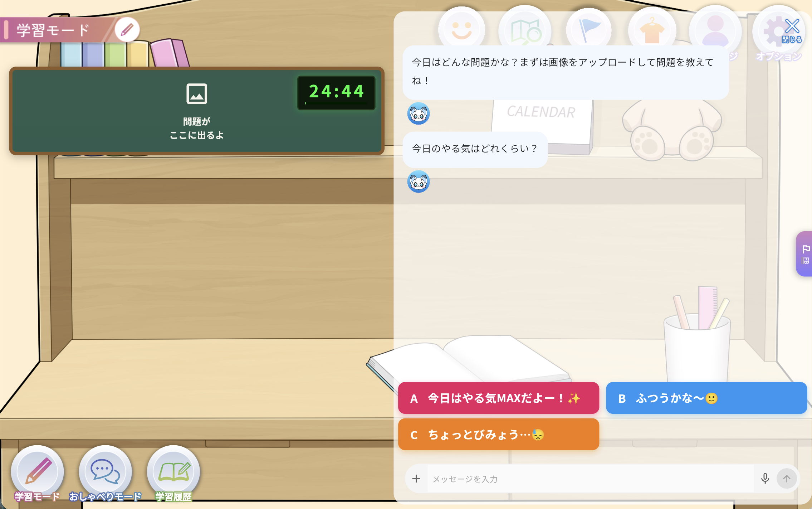Choose answer B ふつうかな〜
Screen dimensions: 812x509
(x=706, y=398)
